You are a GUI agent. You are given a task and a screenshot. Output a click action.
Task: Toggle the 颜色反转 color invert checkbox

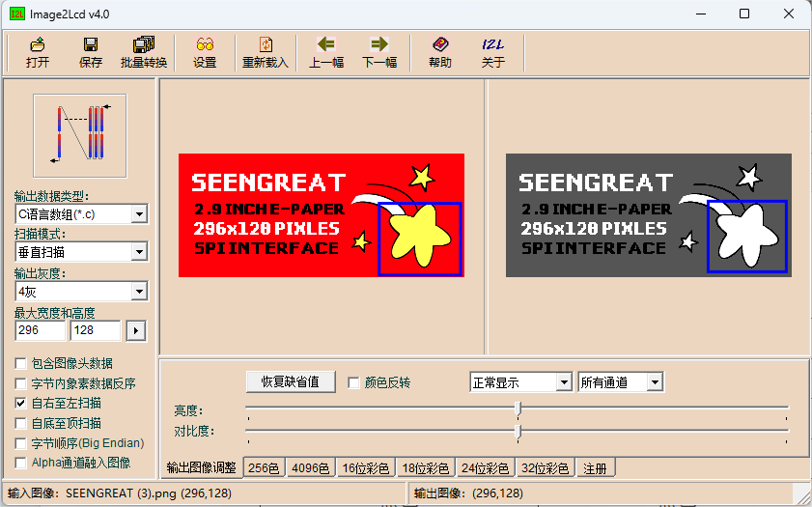pos(353,382)
